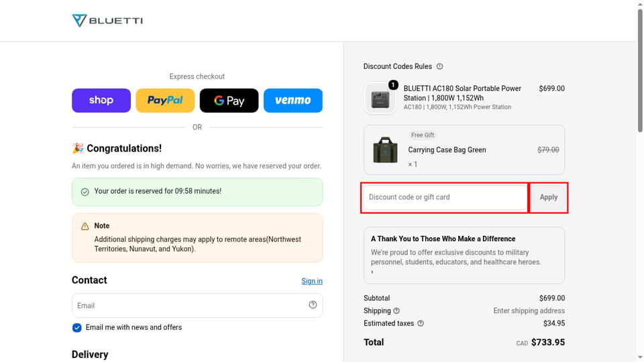Click the quantity badge on AC180 thumbnail
Viewport: 644px width, 362px height.
pos(393,85)
